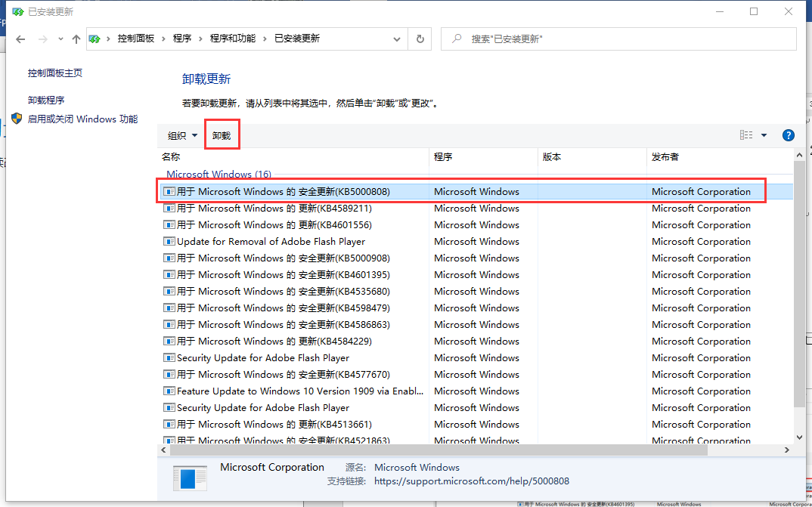Click the icon of the KB4513661 row
The image size is (812, 507).
[x=169, y=424]
